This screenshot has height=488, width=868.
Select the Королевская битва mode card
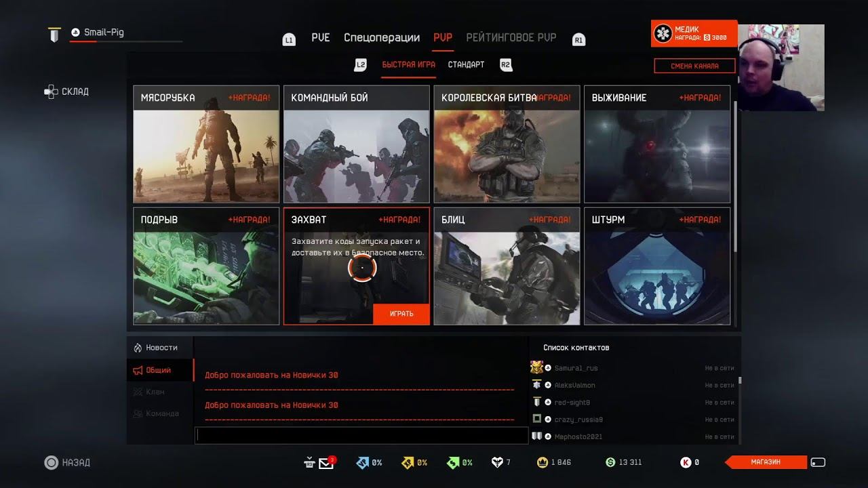(507, 144)
